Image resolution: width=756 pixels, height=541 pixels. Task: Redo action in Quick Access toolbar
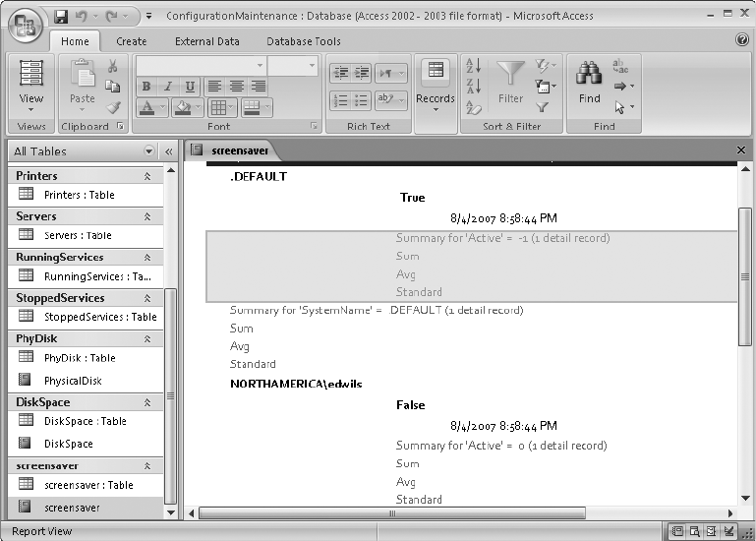click(112, 17)
